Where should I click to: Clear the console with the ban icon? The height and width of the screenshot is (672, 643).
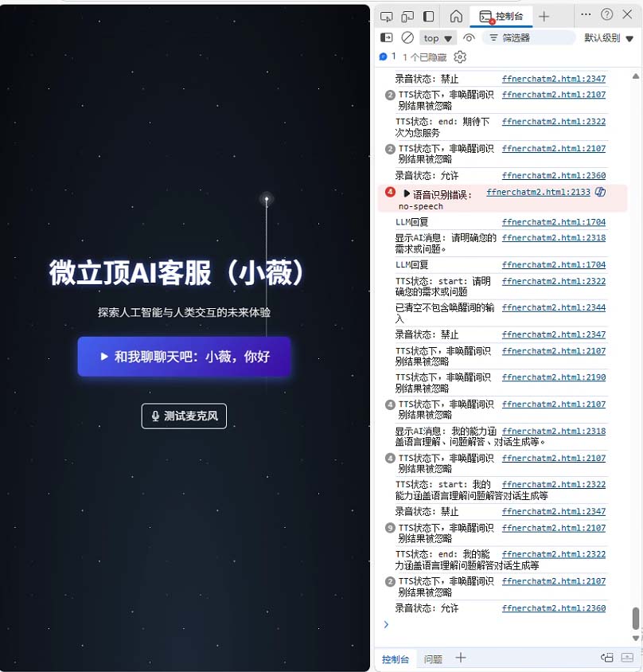(407, 37)
